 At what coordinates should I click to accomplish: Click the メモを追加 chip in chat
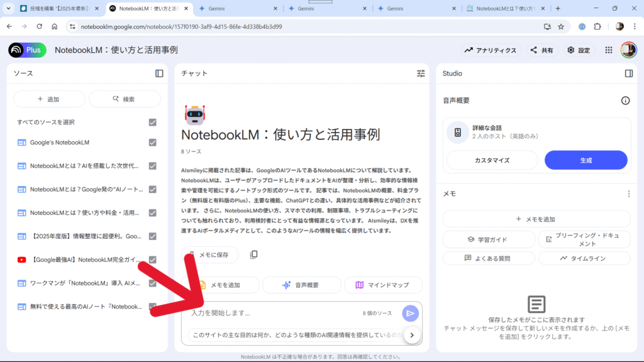point(220,285)
